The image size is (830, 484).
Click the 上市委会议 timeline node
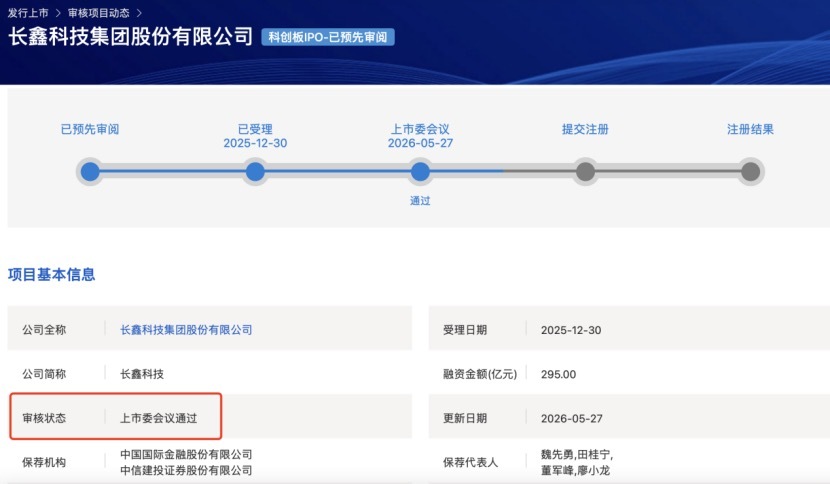point(420,172)
